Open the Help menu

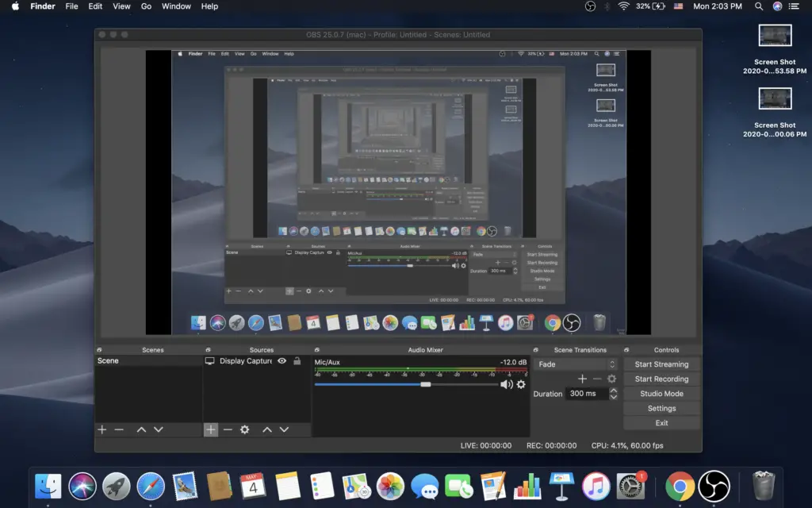209,6
